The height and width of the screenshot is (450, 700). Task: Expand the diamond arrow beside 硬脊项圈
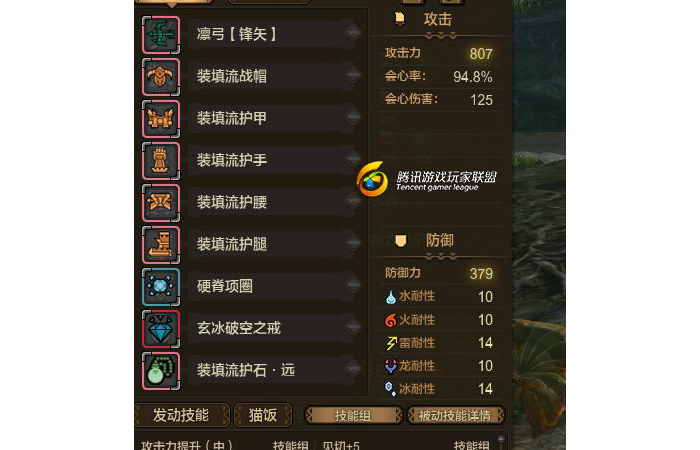pyautogui.click(x=353, y=284)
